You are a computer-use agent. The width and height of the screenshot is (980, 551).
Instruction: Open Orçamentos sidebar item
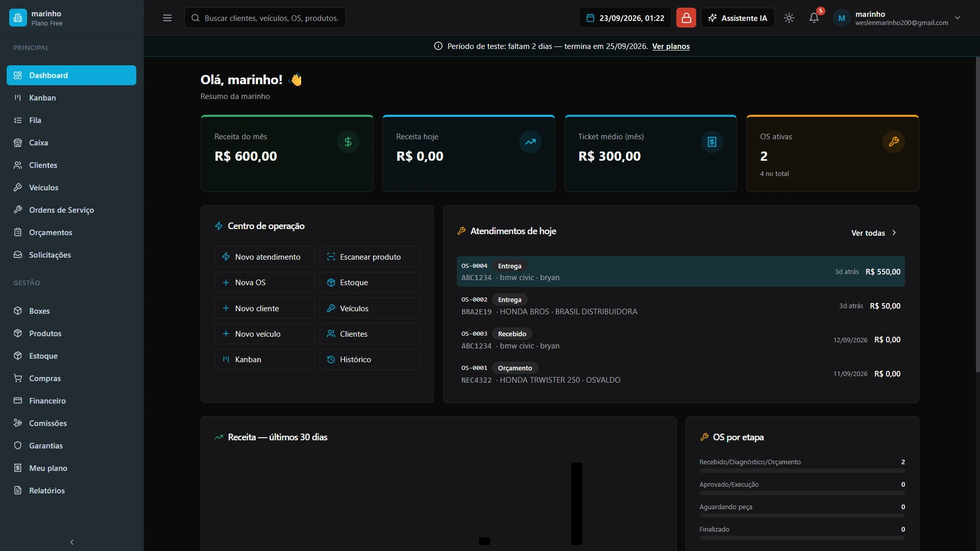tap(71, 232)
